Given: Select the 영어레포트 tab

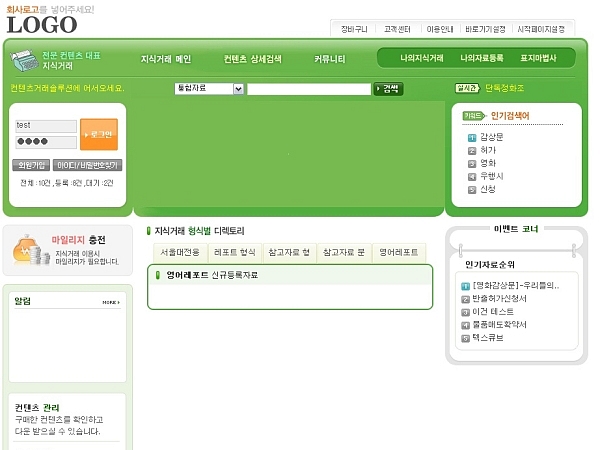Looking at the screenshot, I should tap(399, 253).
